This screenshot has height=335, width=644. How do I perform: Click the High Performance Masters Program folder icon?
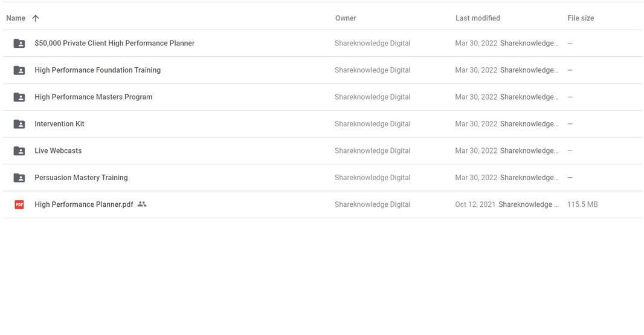(x=19, y=97)
